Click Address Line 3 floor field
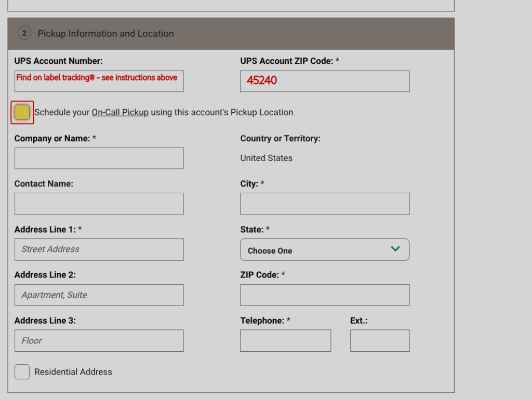The width and height of the screenshot is (532, 399). (x=99, y=341)
